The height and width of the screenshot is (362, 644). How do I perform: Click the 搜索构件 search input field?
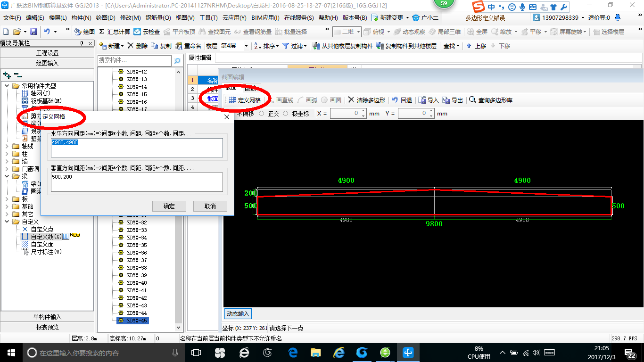pyautogui.click(x=135, y=60)
